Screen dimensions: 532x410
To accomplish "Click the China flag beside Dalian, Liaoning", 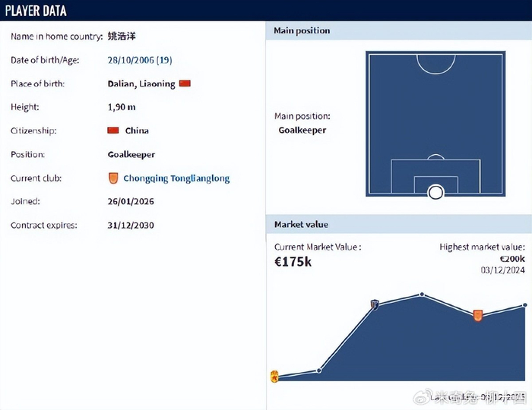I will click(185, 84).
